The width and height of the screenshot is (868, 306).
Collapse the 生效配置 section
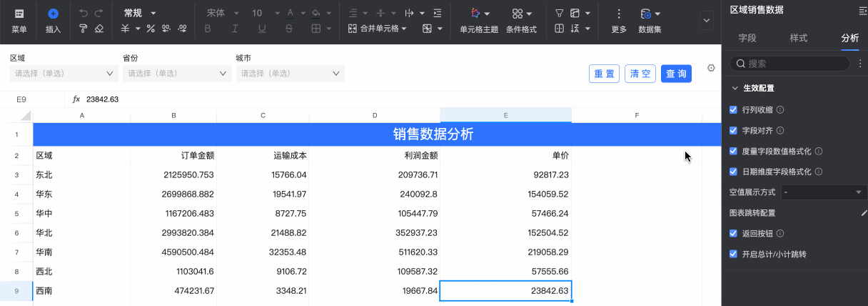click(735, 88)
